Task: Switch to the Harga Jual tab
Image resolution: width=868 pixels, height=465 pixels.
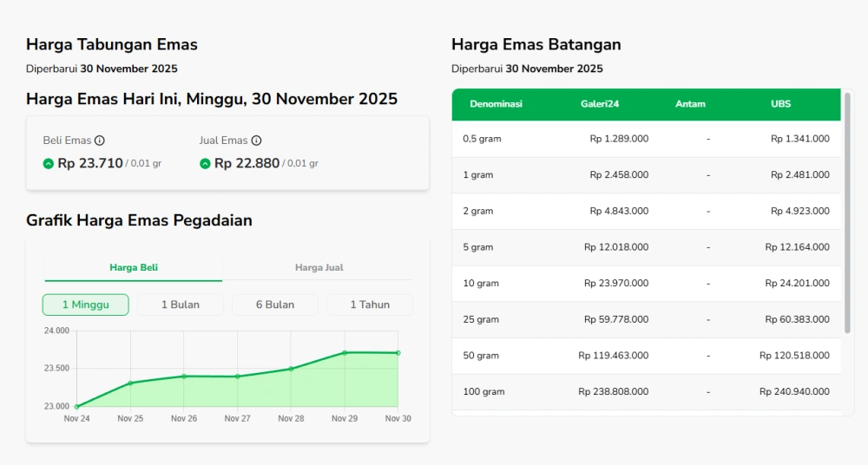Action: point(319,268)
